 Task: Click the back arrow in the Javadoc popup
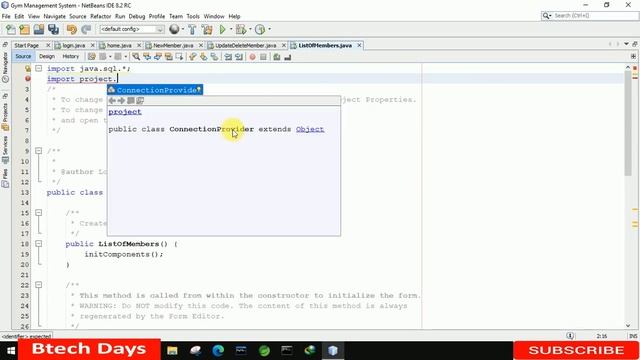112,100
